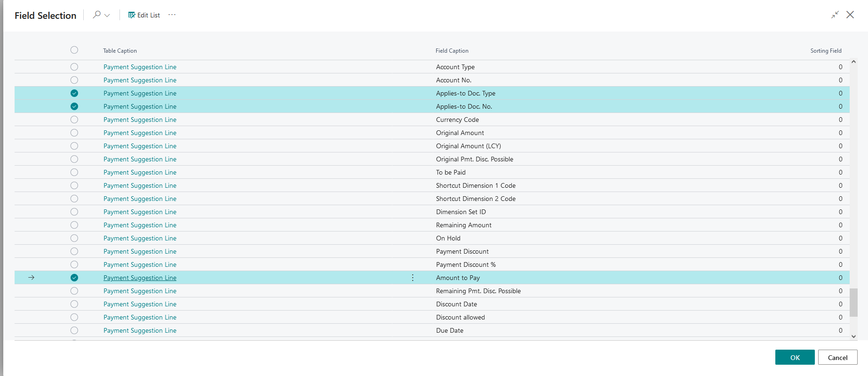Open the more options ellipsis menu
This screenshot has width=868, height=376.
(x=172, y=15)
